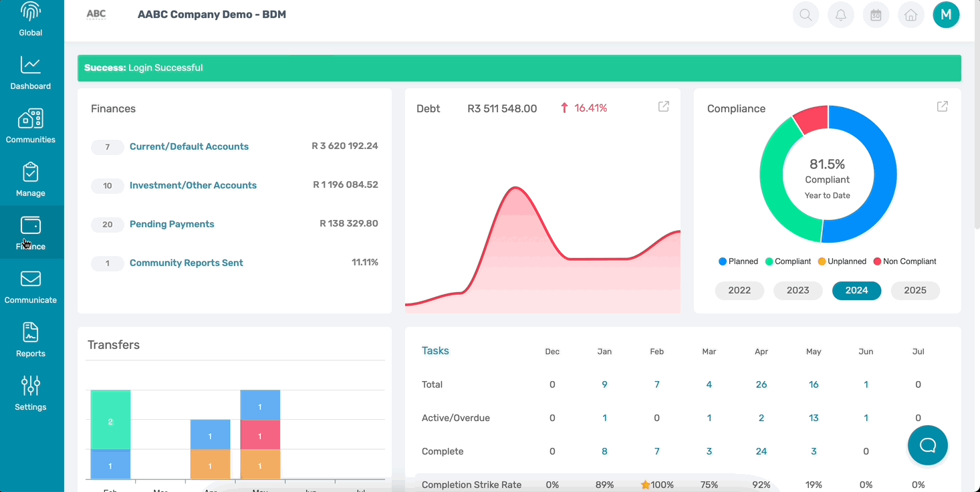The height and width of the screenshot is (492, 980).
Task: Open the user avatar M menu
Action: coord(946,15)
